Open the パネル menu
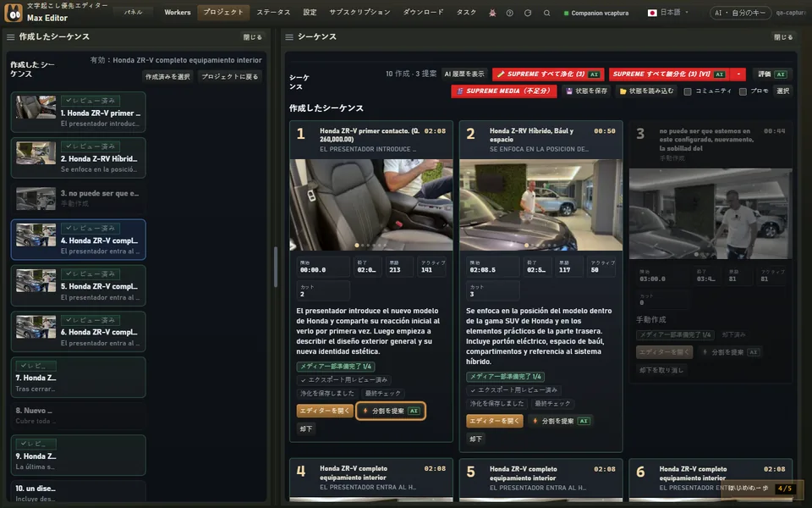 tap(133, 13)
